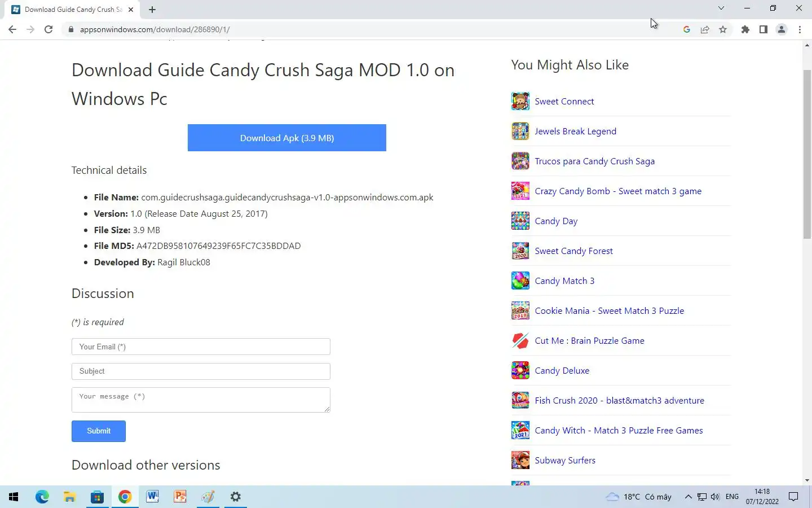The width and height of the screenshot is (812, 508).
Task: Open the Candy Witch app icon
Action: (x=520, y=431)
